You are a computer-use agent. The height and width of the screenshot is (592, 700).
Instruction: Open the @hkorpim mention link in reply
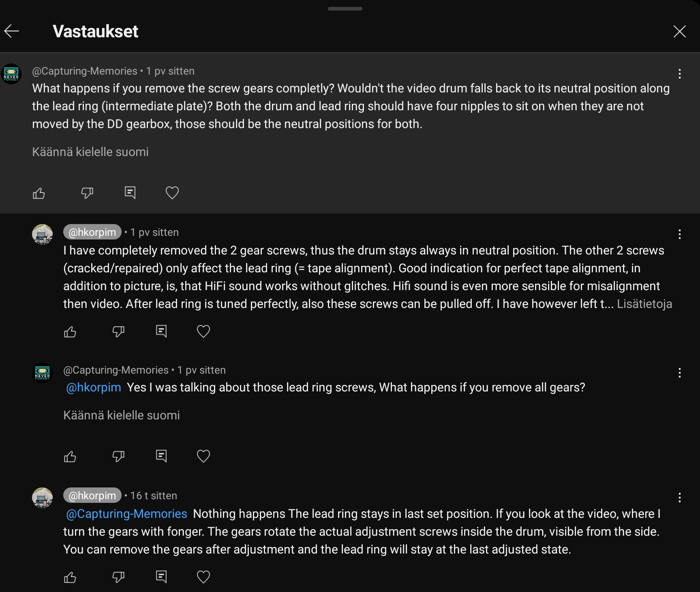(94, 387)
